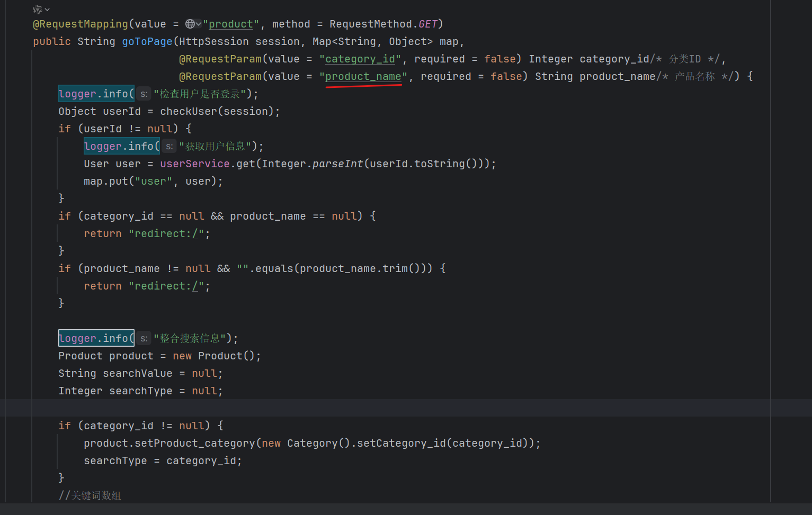Click the redirect link under the product_name trim check

click(194, 286)
